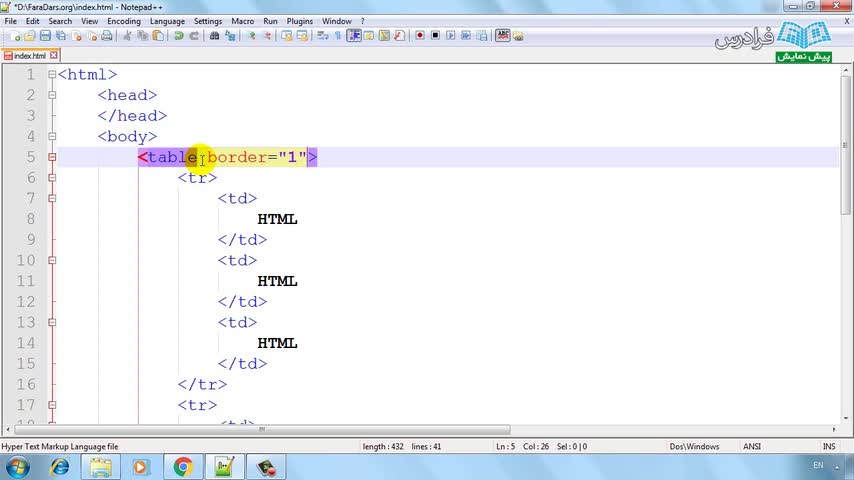854x480 pixels.
Task: Click the Close All documents toolbar icon
Action: 92,36
